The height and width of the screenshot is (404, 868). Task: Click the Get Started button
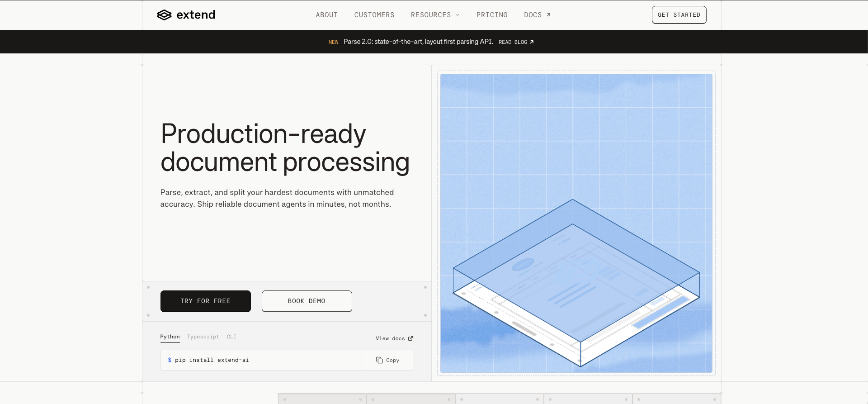[679, 15]
